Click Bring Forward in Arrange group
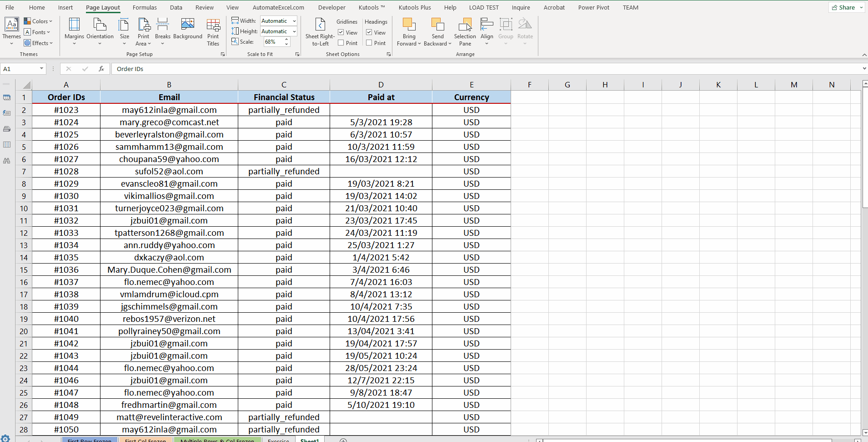 (x=409, y=31)
